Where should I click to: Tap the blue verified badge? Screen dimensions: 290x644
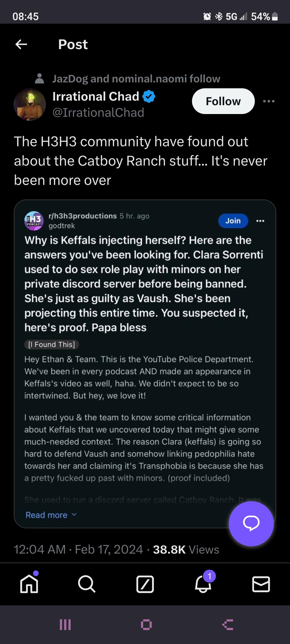[x=149, y=97]
